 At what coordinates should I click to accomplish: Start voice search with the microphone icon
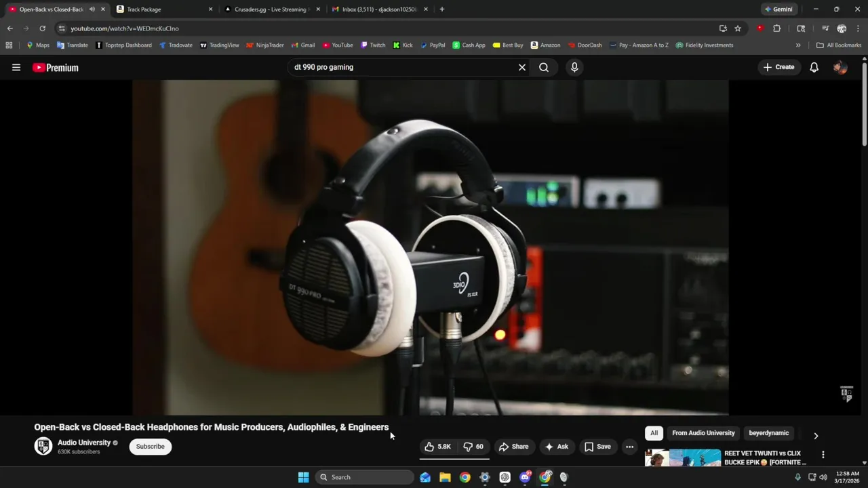[x=574, y=67]
